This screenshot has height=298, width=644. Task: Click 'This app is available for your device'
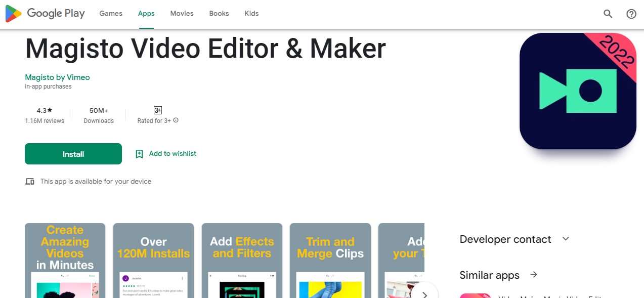[x=96, y=182]
